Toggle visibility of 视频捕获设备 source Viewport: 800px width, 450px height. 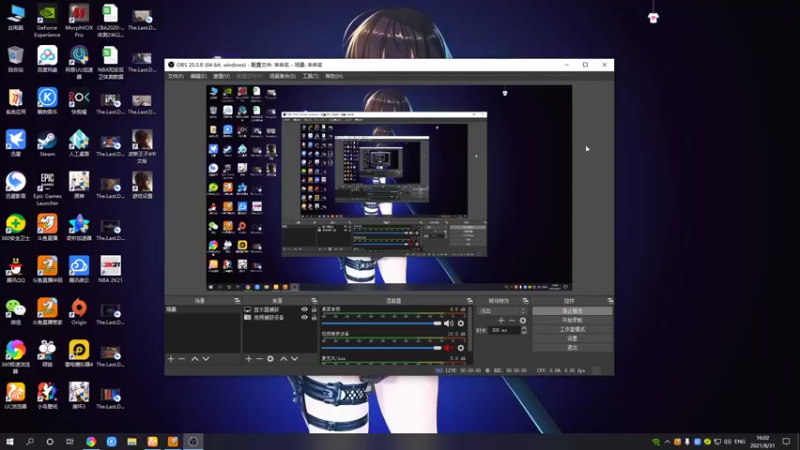pos(305,317)
